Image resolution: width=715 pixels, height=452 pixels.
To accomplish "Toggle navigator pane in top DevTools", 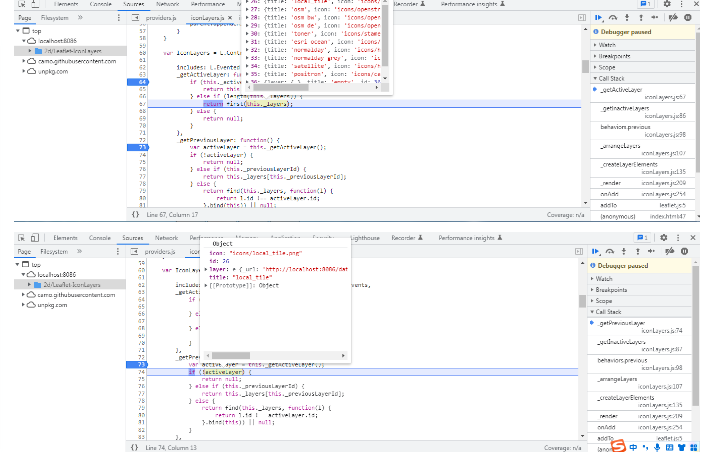I will click(135, 18).
